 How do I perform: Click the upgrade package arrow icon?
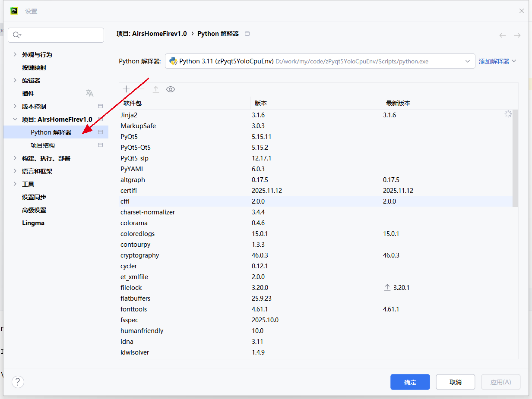pyautogui.click(x=156, y=89)
